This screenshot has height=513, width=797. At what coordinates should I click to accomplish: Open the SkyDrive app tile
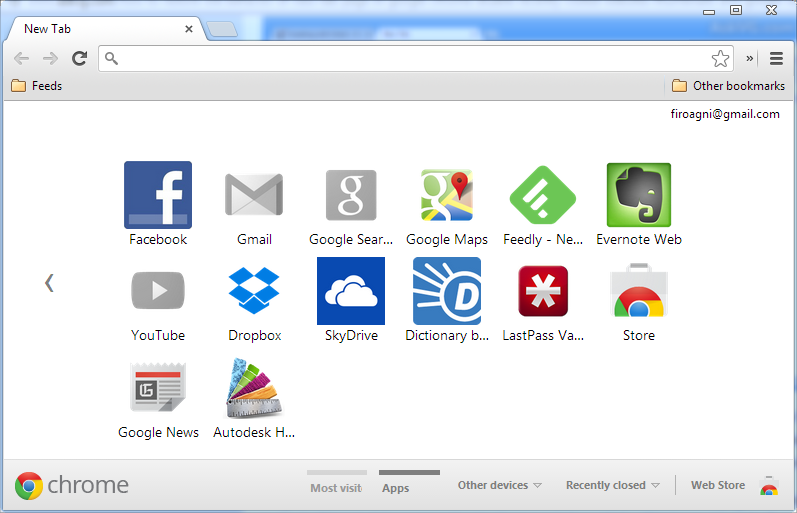pos(351,291)
